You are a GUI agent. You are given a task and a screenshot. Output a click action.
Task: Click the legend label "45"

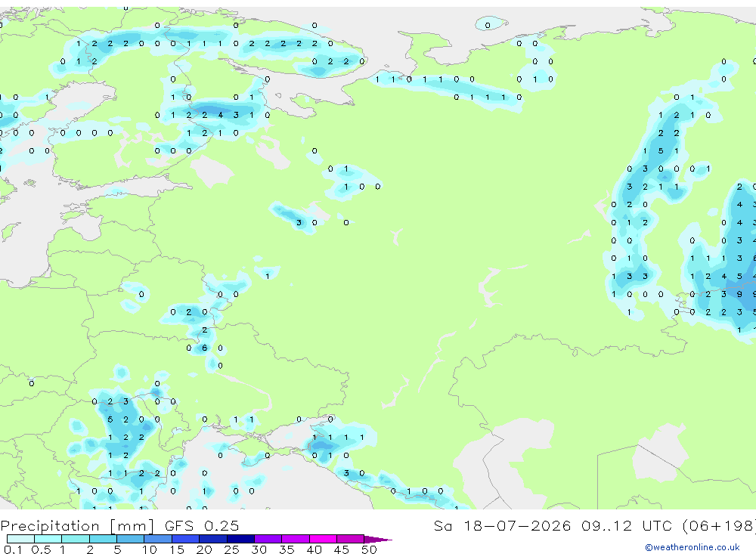(342, 549)
